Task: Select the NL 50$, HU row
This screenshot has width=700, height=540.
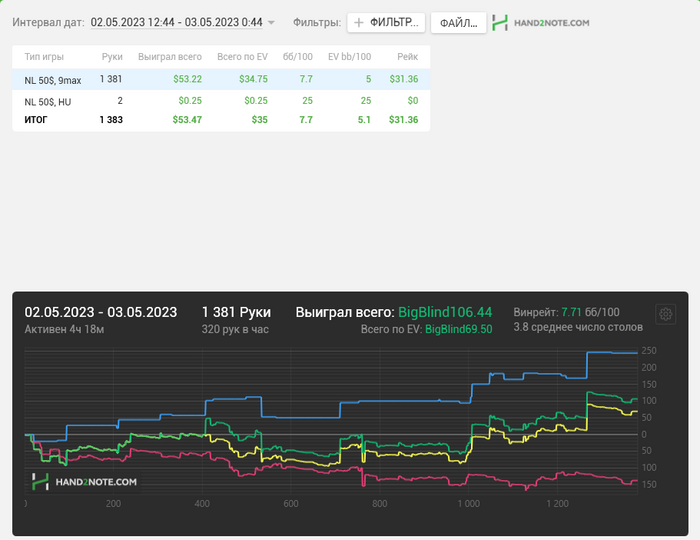Action: coord(221,101)
